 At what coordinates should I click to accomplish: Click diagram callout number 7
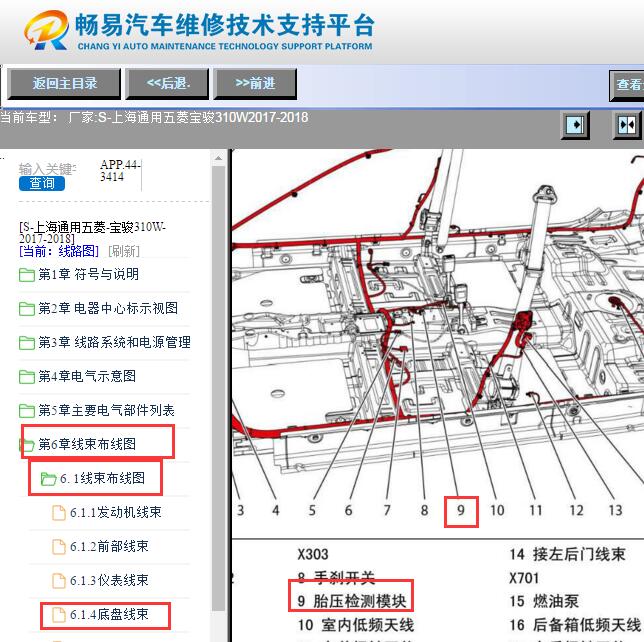[387, 511]
